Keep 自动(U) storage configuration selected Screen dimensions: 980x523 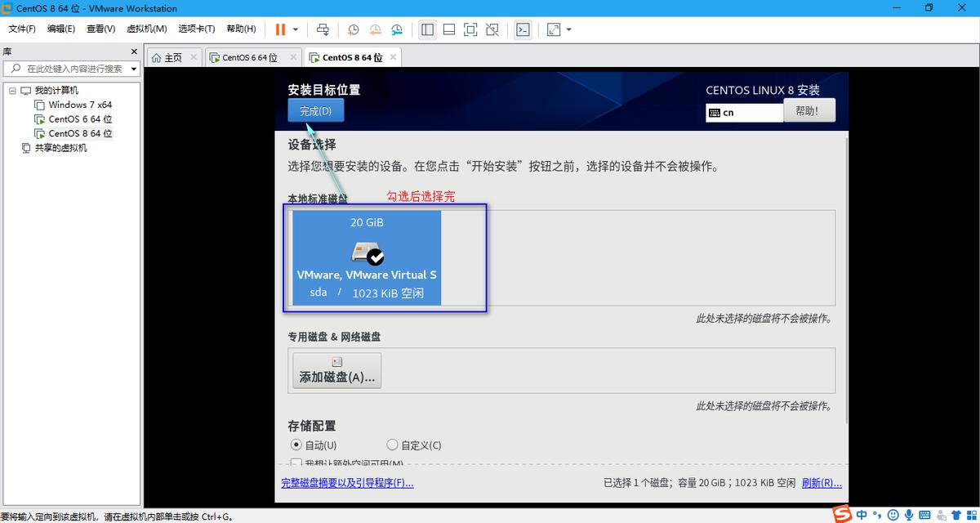[296, 445]
